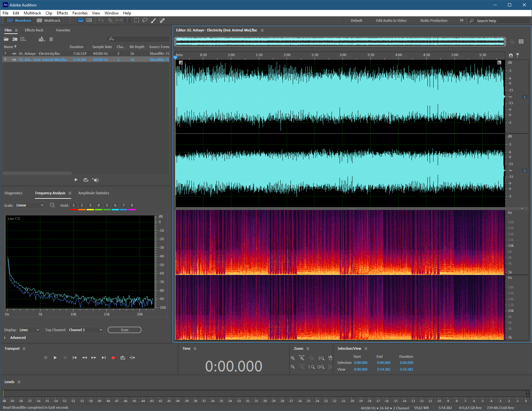
Task: Show the Spectral Frequency Display
Action: tap(81, 20)
